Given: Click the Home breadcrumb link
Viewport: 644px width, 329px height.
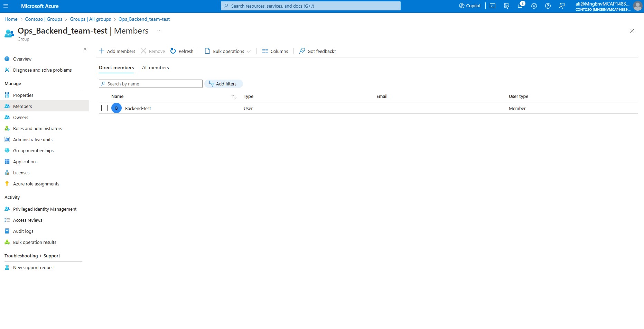Looking at the screenshot, I should tap(11, 19).
